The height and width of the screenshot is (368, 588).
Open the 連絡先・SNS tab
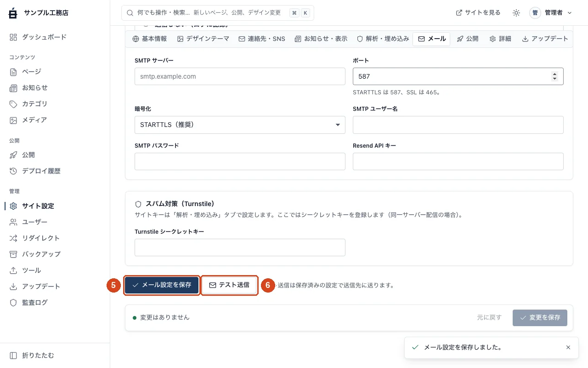tap(262, 39)
